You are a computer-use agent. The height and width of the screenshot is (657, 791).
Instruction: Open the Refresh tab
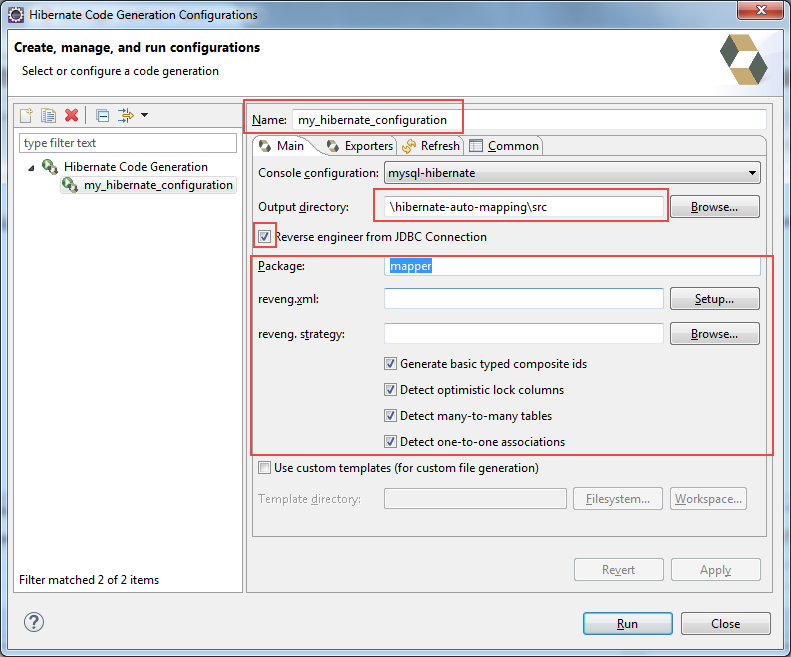[x=431, y=146]
